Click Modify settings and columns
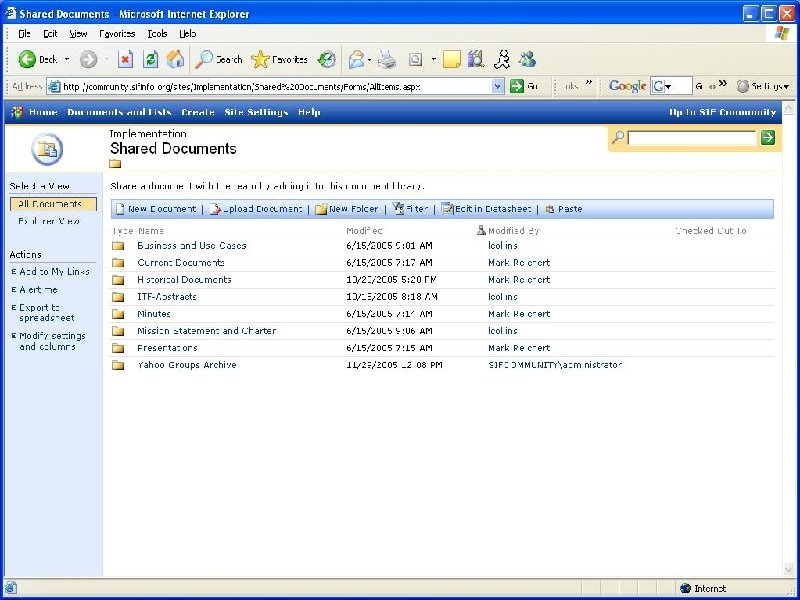 coord(52,341)
